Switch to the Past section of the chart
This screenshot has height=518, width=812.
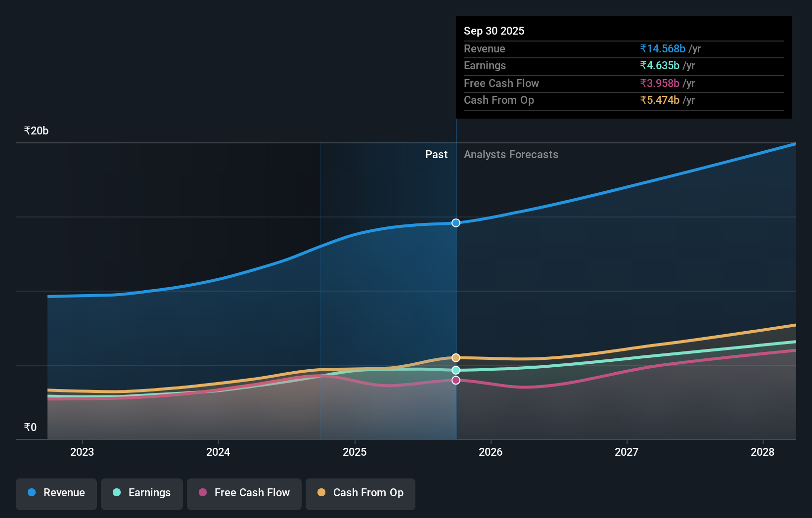(436, 154)
